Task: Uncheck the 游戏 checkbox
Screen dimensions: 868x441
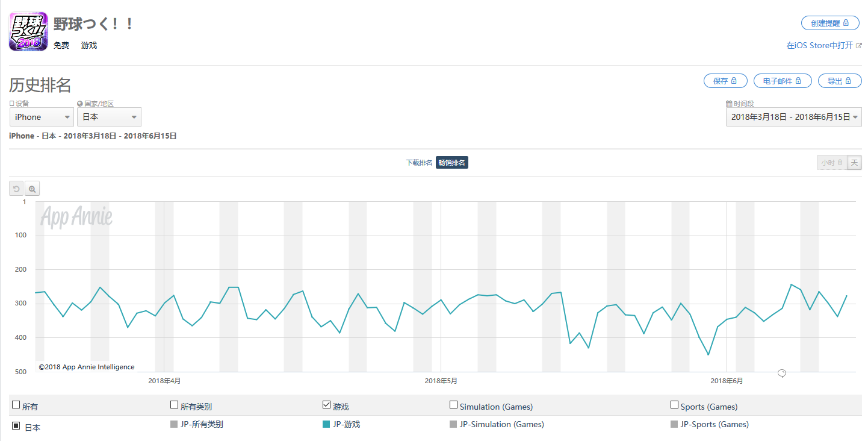Action: (327, 405)
